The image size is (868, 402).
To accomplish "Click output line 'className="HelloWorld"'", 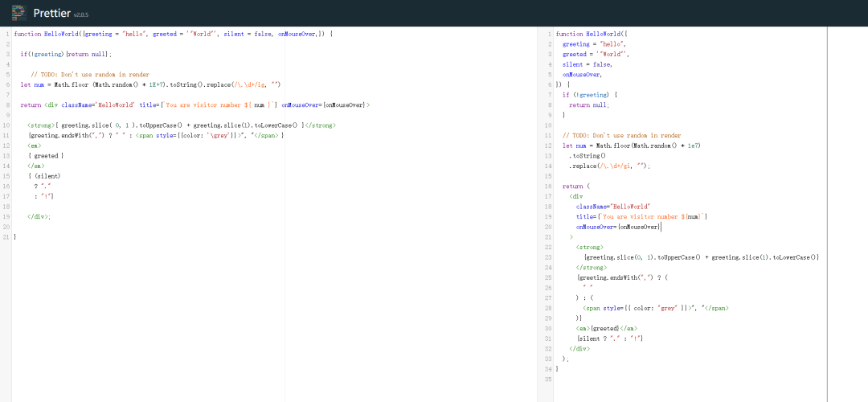I will tap(612, 206).
